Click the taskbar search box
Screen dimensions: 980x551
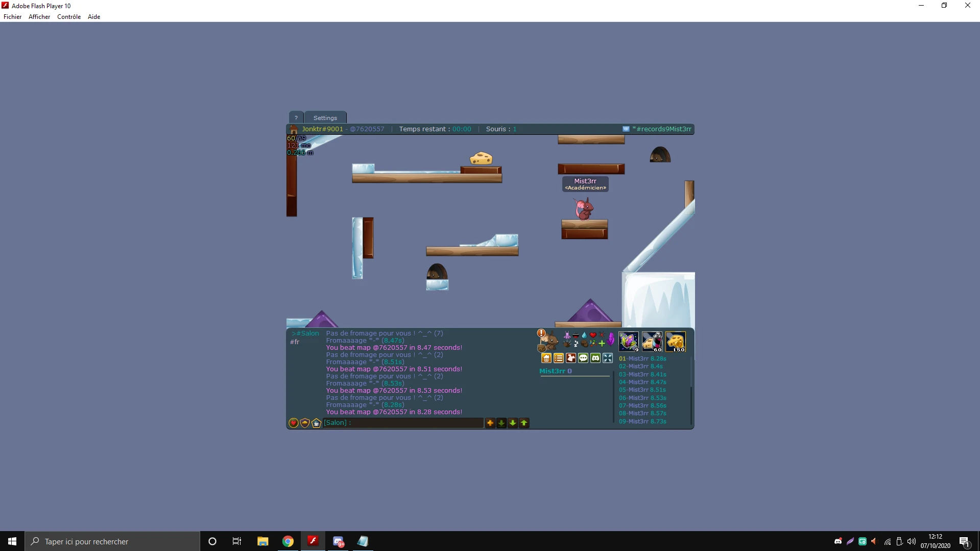click(x=112, y=541)
